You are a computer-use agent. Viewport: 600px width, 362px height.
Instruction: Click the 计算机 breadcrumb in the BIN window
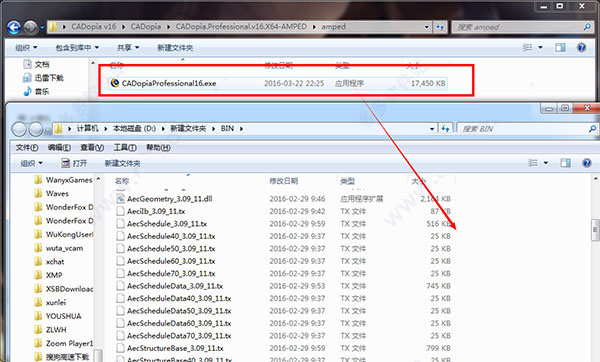87,129
